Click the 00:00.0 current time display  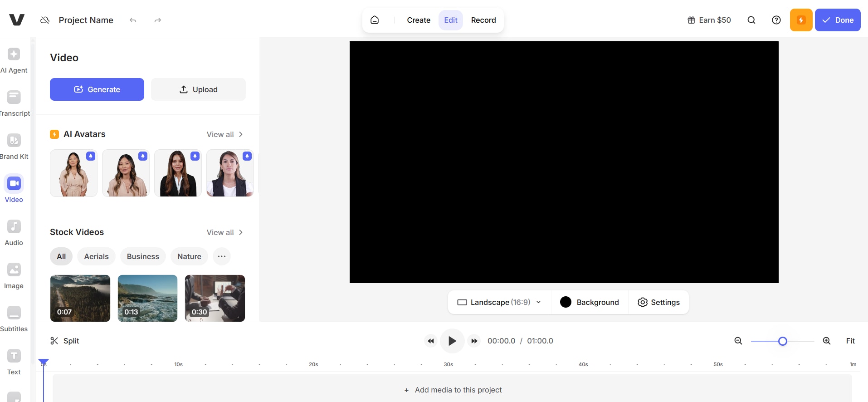click(x=501, y=341)
